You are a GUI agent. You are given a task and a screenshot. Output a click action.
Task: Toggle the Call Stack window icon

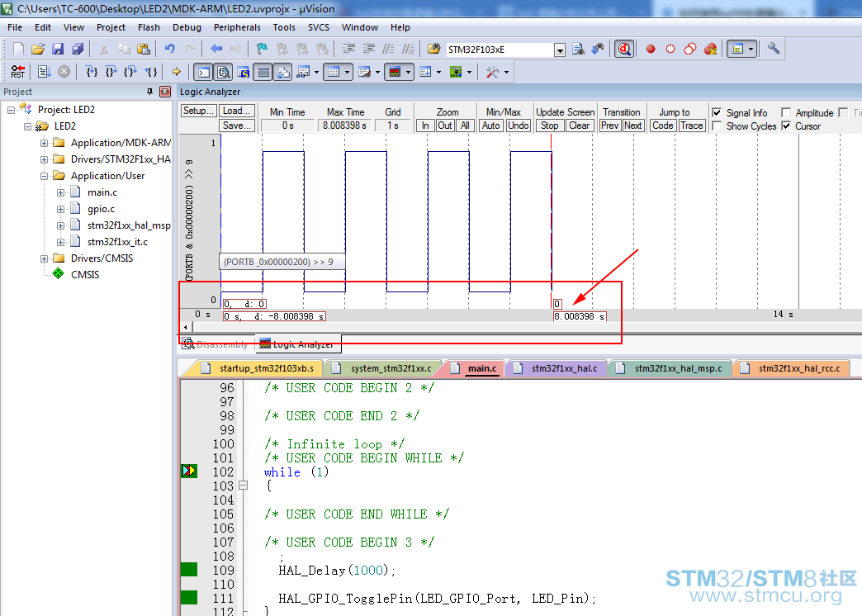(282, 72)
